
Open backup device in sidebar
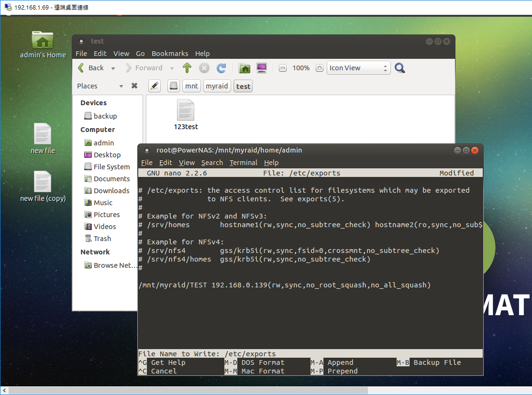pyautogui.click(x=100, y=116)
